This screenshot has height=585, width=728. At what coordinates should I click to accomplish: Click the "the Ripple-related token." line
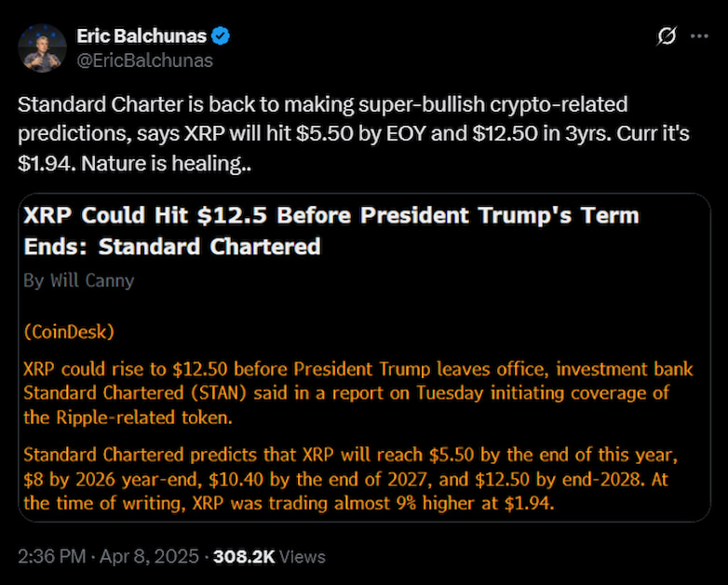point(128,417)
